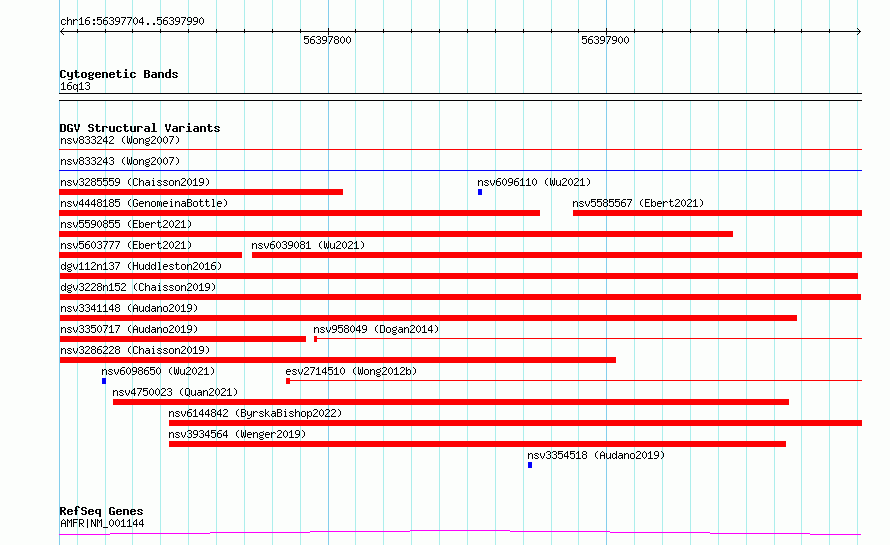Click the nsv5590855 (Ebert2021) label
The image size is (890, 545).
click(126, 224)
